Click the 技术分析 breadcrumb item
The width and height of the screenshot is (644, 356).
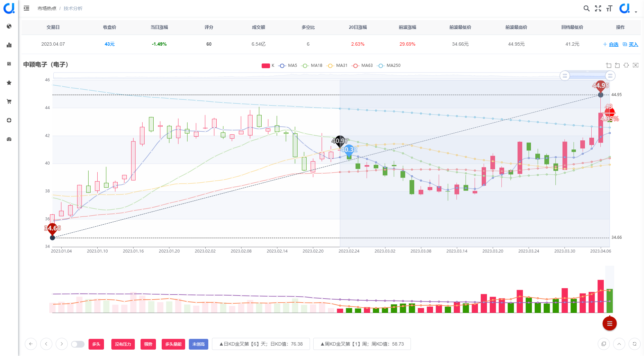click(73, 8)
